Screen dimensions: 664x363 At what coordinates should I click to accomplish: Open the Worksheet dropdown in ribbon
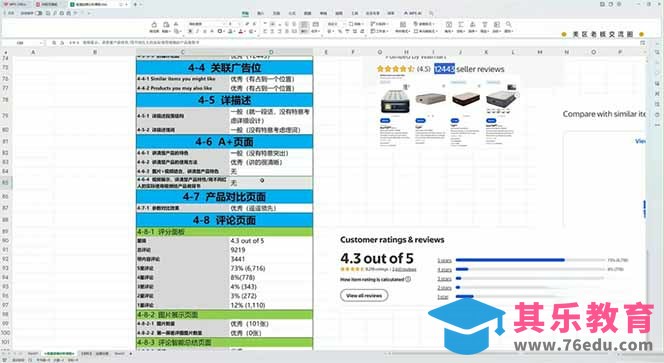[379, 31]
